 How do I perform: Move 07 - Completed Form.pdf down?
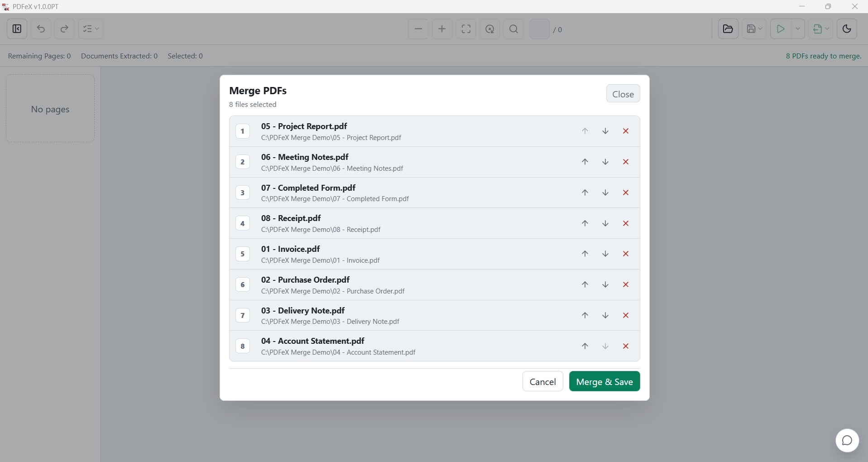(605, 192)
